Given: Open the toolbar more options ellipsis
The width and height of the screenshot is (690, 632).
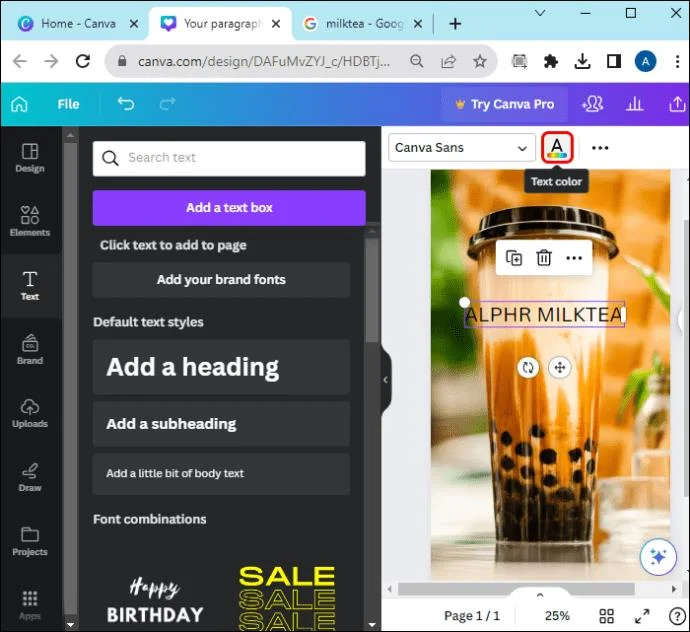Looking at the screenshot, I should tap(600, 148).
